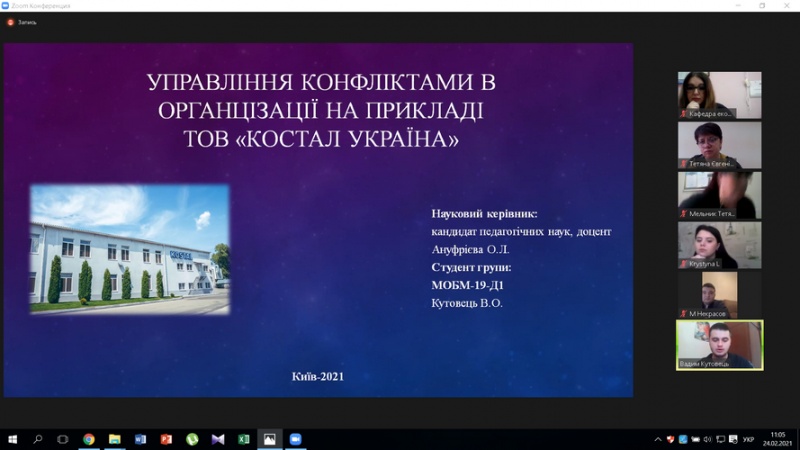Switch to PowerPoint in the taskbar

tap(166, 439)
